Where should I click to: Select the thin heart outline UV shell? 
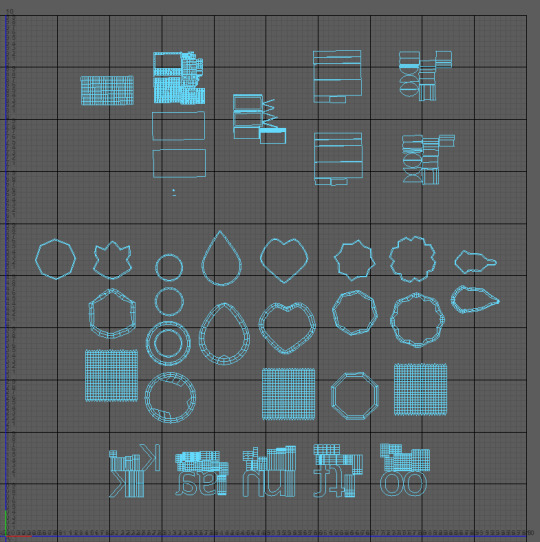click(284, 260)
